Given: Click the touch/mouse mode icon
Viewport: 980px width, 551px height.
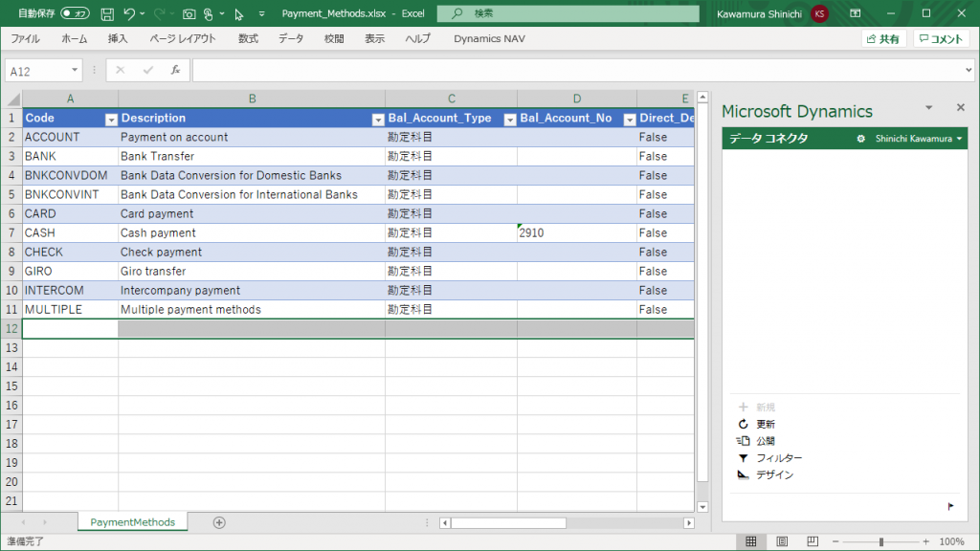Looking at the screenshot, I should 209,13.
